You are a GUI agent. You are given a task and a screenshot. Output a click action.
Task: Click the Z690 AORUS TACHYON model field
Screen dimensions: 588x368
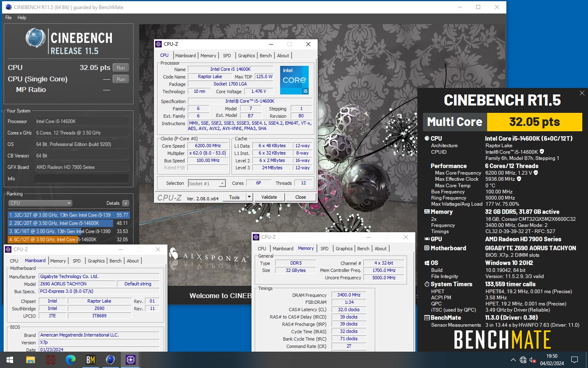click(76, 284)
